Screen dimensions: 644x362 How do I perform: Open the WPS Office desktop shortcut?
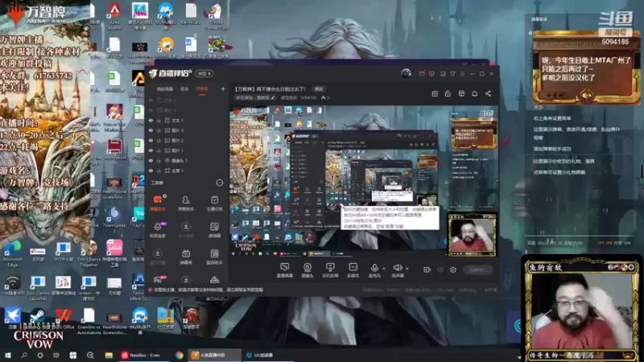(64, 319)
